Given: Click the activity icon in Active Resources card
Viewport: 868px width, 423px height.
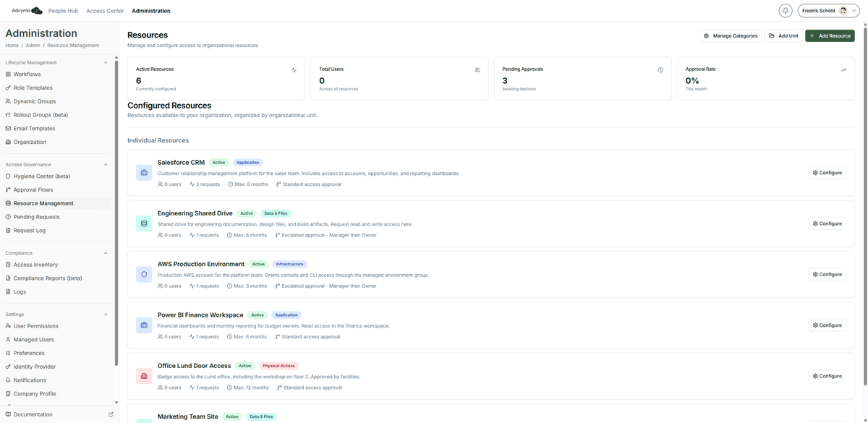Looking at the screenshot, I should [294, 70].
